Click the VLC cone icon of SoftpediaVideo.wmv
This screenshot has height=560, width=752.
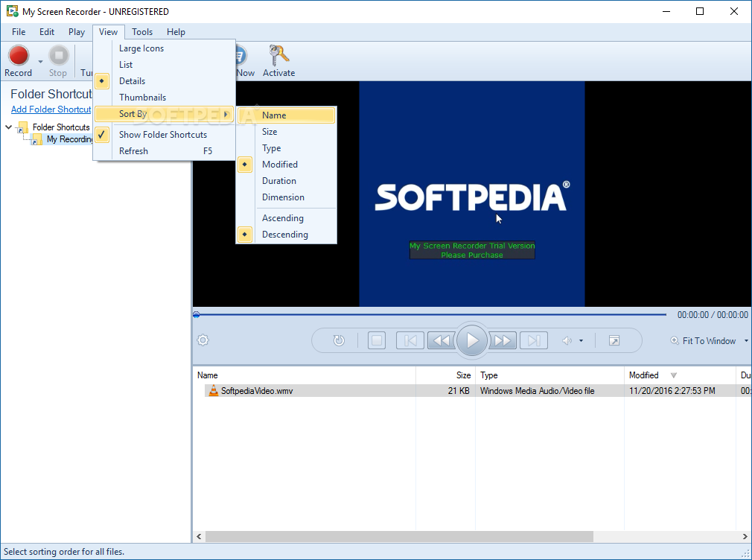pyautogui.click(x=214, y=391)
